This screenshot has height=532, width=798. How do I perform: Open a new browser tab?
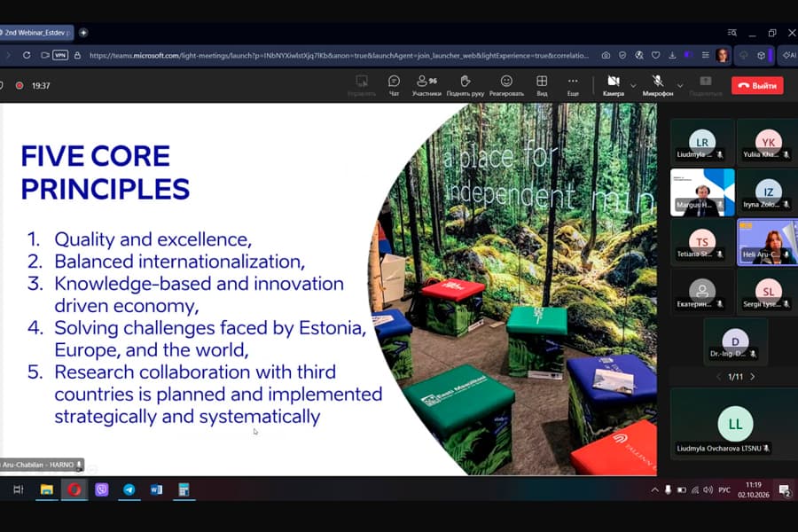(83, 33)
